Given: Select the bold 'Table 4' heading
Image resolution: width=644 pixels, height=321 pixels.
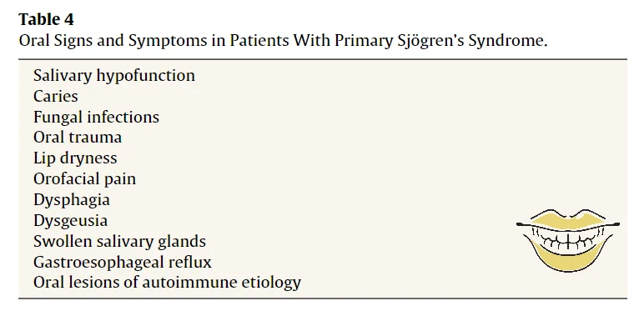Looking at the screenshot, I should [46, 19].
